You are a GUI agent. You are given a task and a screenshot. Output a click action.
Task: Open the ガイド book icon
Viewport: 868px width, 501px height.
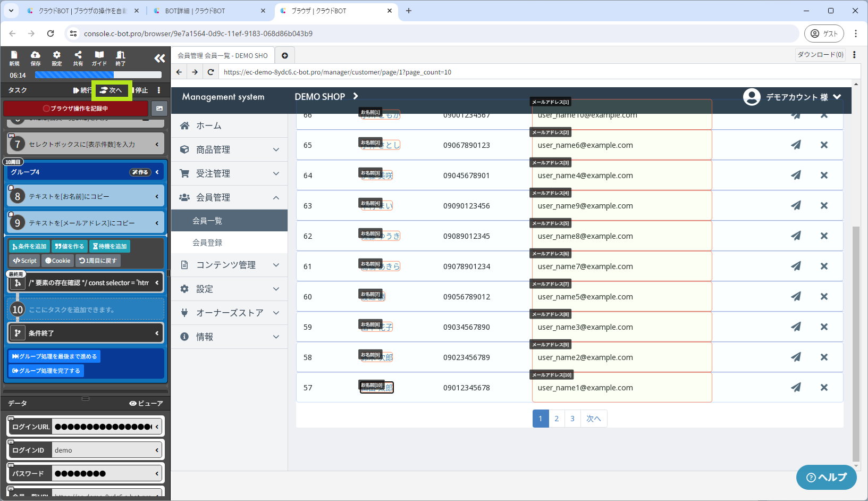pyautogui.click(x=99, y=58)
